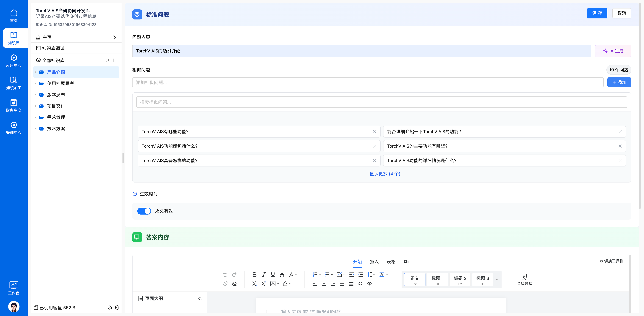The width and height of the screenshot is (644, 316).
Task: Click the user avatar at the bottom of the sidebar
Action: point(14,307)
